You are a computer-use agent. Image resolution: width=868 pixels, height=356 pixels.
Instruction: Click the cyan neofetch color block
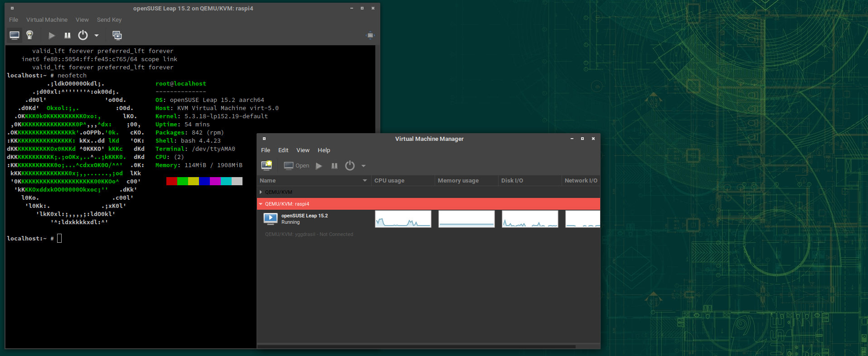tap(226, 181)
